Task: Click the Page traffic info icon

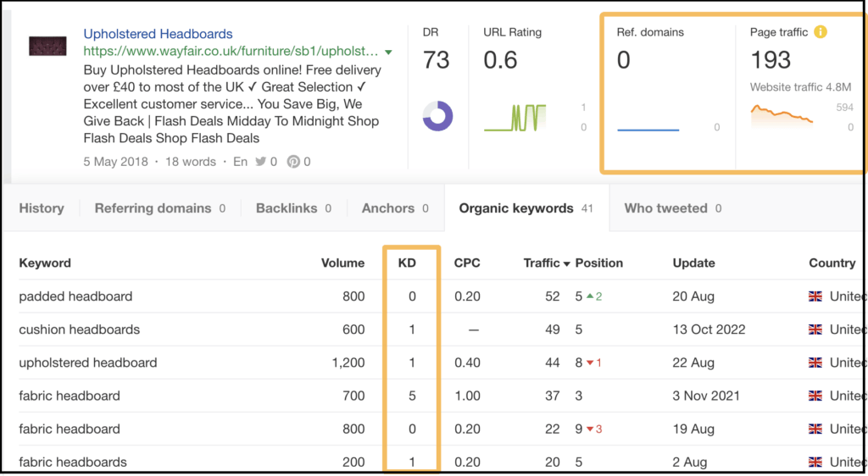Action: (x=821, y=32)
